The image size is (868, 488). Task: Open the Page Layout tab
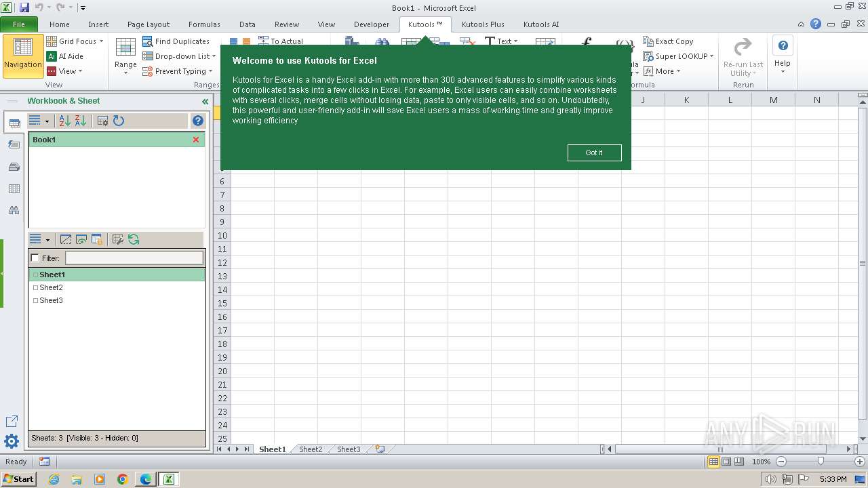[149, 24]
